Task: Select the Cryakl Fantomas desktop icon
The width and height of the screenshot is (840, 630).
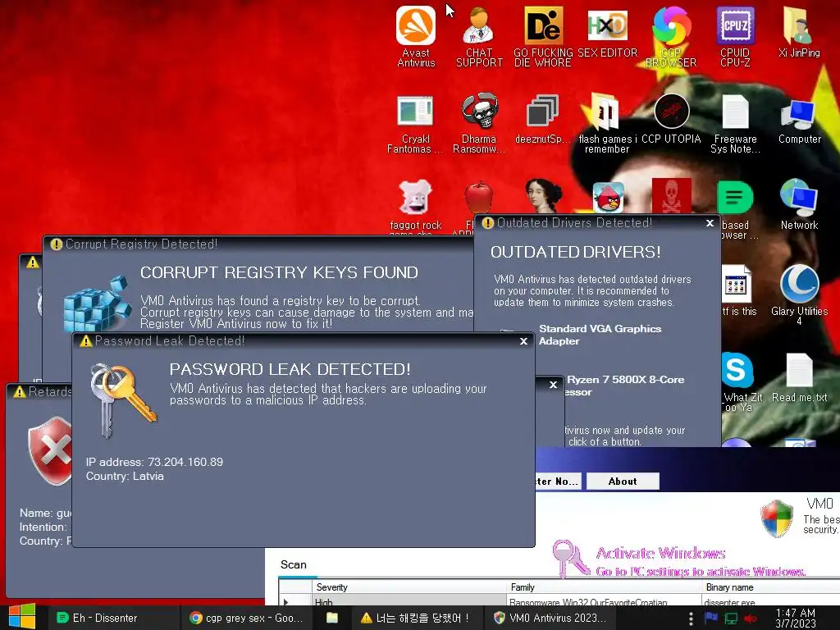Action: pyautogui.click(x=415, y=125)
